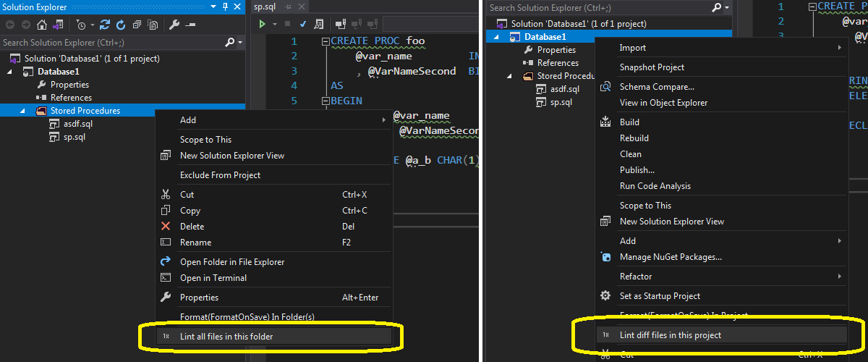868x362 pixels.
Task: Choose Lint all files in this folder
Action: tap(274, 337)
